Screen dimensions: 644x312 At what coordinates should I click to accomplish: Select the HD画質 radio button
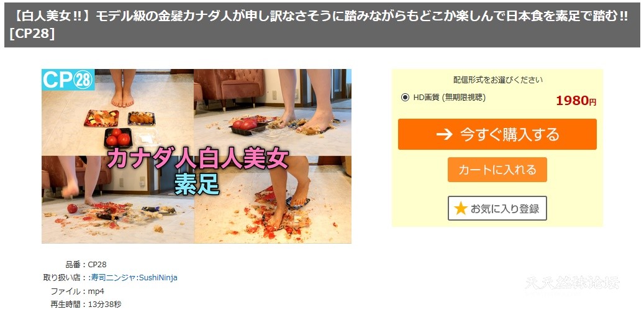pos(405,98)
